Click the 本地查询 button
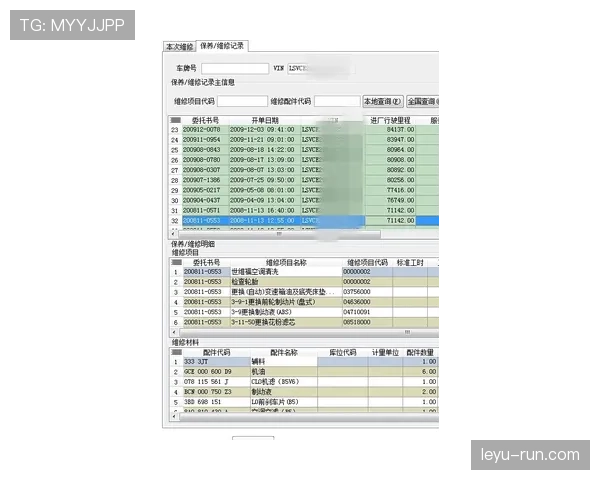600x480 pixels. pos(383,101)
